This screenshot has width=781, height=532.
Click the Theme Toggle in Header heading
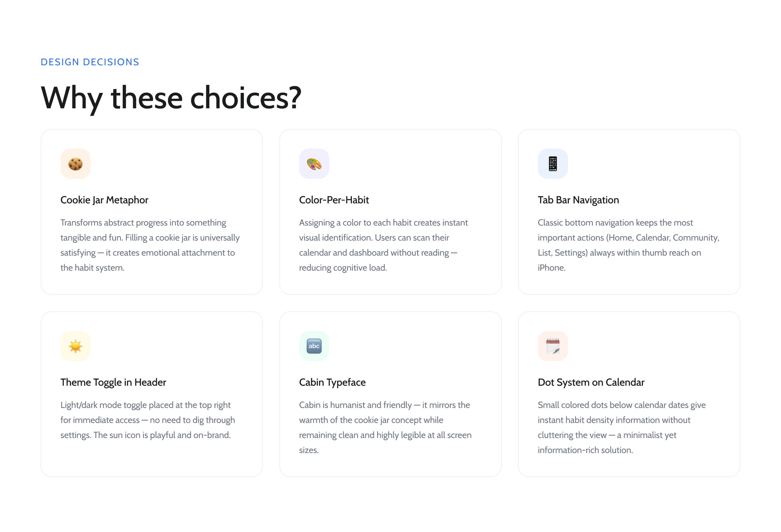[x=113, y=382]
